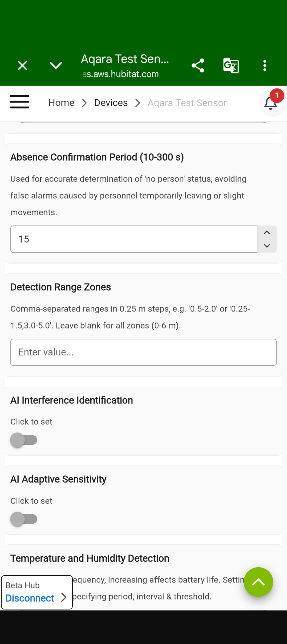Screen dimensions: 287x644
Task: Expand the tab minimize chevron
Action: (x=56, y=65)
